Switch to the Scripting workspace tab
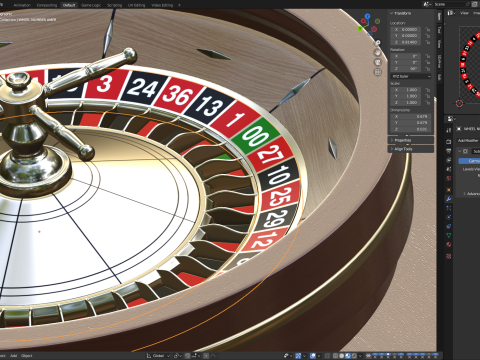 [x=114, y=5]
